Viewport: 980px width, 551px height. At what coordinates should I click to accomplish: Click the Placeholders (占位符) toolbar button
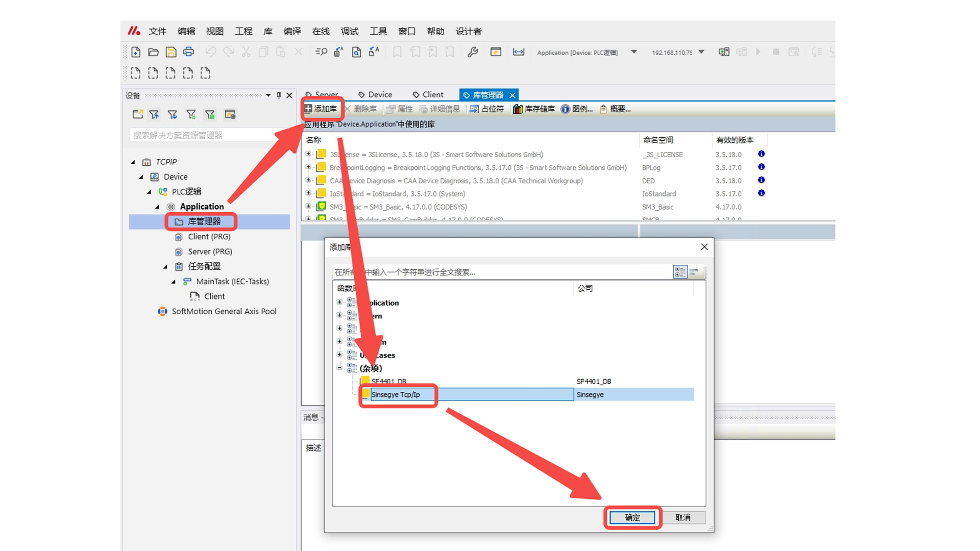486,109
